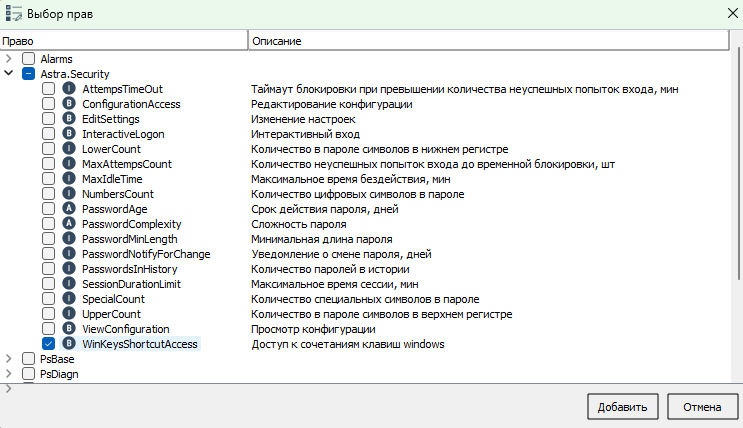Click the B icon next to InteractiveLogon
The height and width of the screenshot is (428, 743).
click(69, 134)
